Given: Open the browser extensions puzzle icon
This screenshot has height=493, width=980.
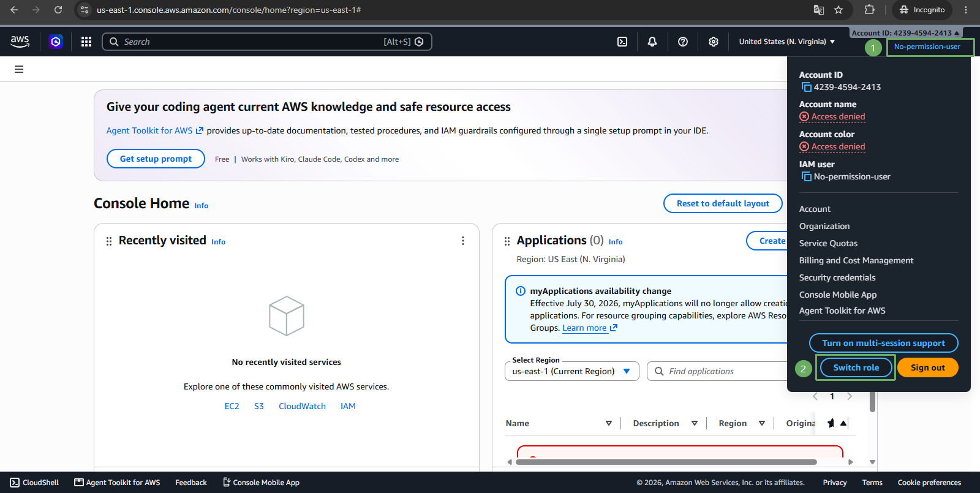Looking at the screenshot, I should tap(870, 10).
